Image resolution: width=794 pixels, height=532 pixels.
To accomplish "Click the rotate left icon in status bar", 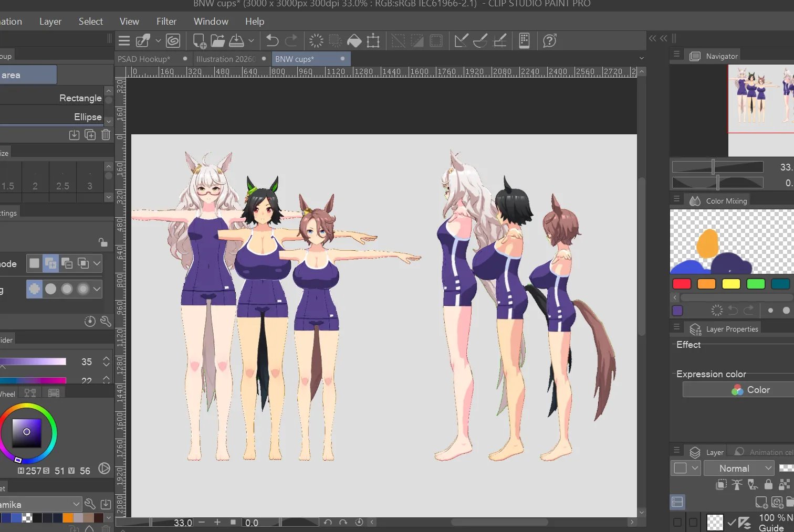I will [x=328, y=523].
